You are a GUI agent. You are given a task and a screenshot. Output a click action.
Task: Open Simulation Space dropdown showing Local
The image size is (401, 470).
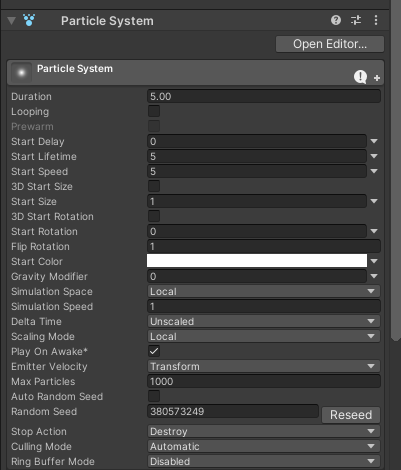click(264, 291)
